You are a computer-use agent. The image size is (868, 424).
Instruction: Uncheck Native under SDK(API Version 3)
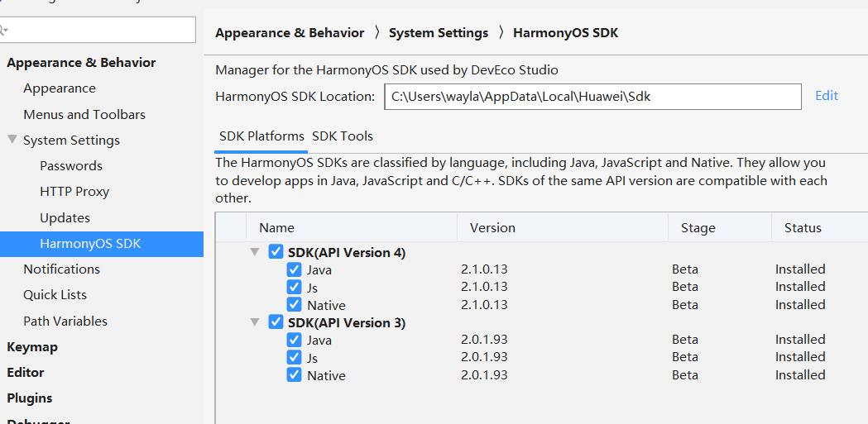pos(294,374)
